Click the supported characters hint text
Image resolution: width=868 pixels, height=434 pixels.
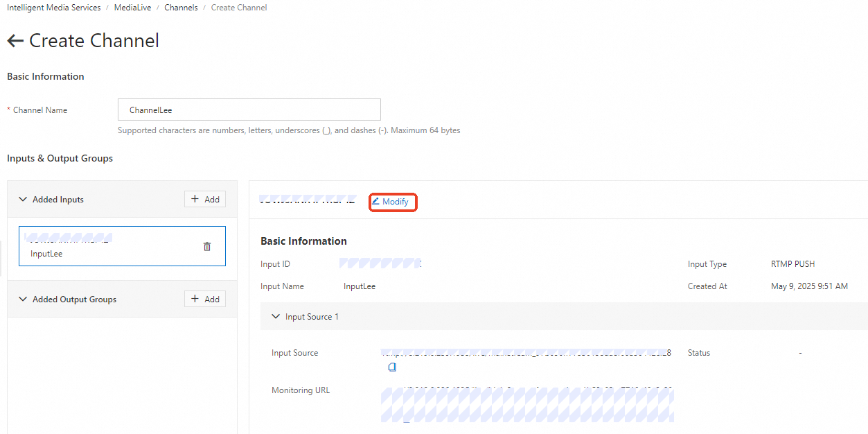coord(289,130)
